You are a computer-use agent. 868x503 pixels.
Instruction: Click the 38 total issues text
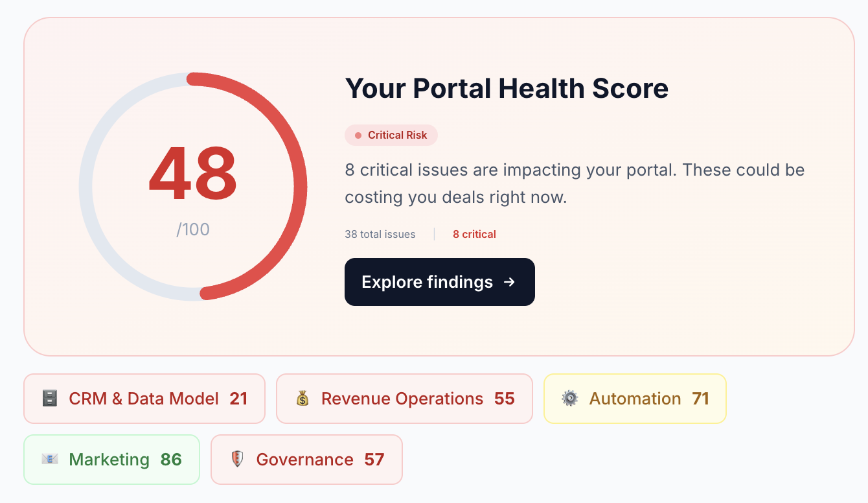pos(380,234)
